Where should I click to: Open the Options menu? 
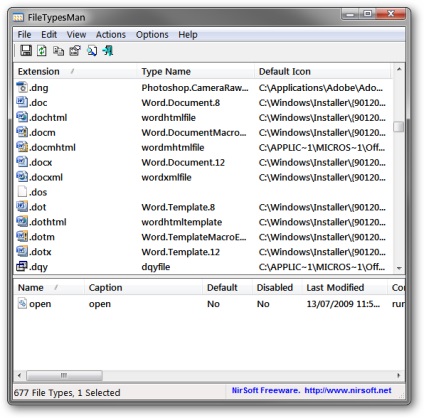coord(152,35)
